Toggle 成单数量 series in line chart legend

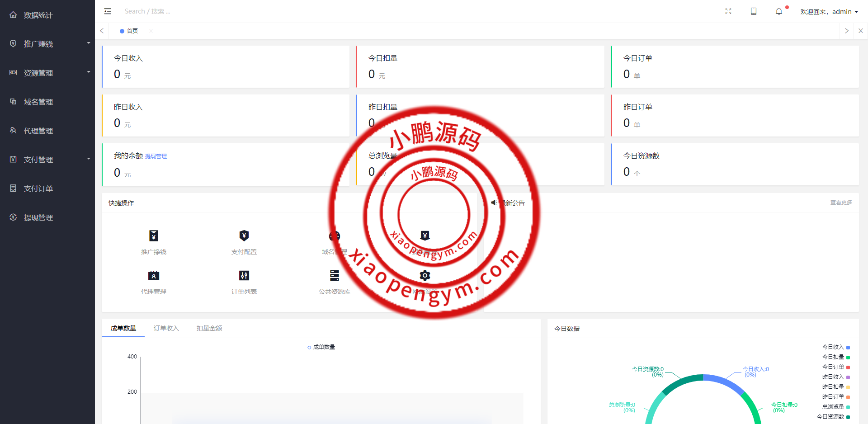tap(321, 347)
